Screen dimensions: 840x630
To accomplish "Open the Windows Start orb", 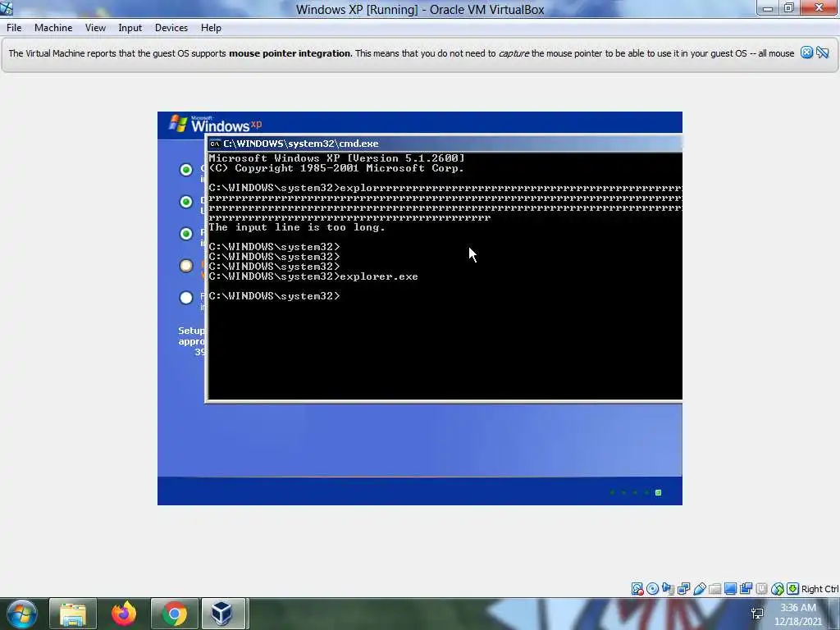I will coord(22,614).
